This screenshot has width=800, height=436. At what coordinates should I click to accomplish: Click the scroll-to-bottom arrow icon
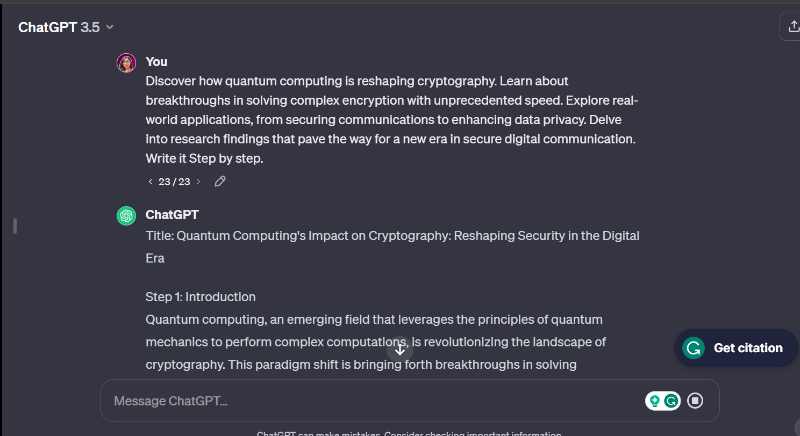(400, 349)
